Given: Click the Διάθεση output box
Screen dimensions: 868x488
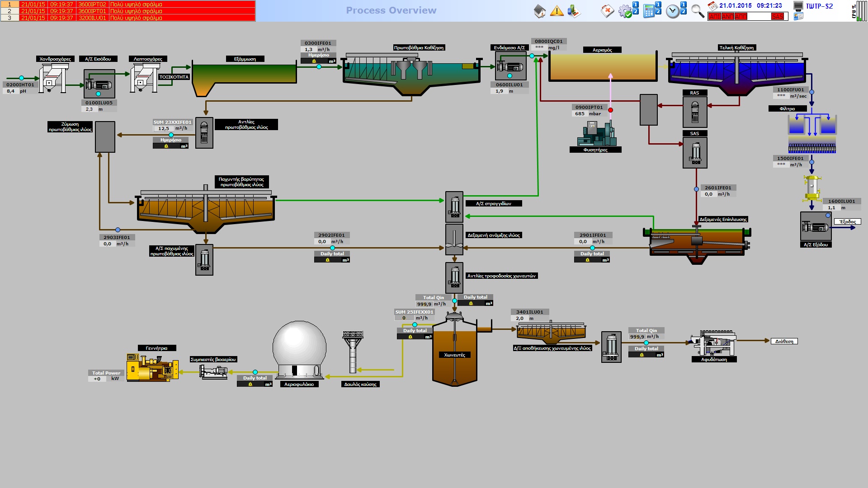Looking at the screenshot, I should point(784,341).
